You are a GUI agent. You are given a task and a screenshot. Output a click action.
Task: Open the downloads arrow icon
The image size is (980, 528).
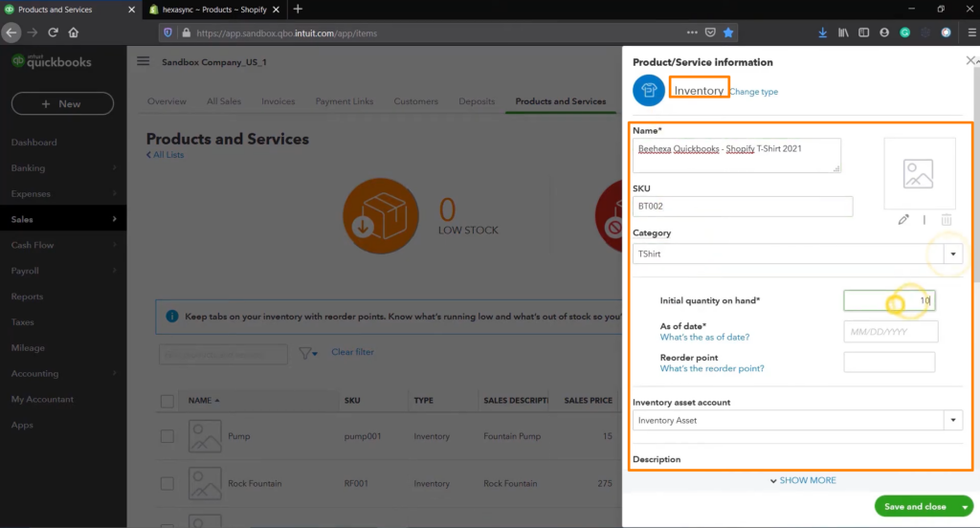[822, 33]
